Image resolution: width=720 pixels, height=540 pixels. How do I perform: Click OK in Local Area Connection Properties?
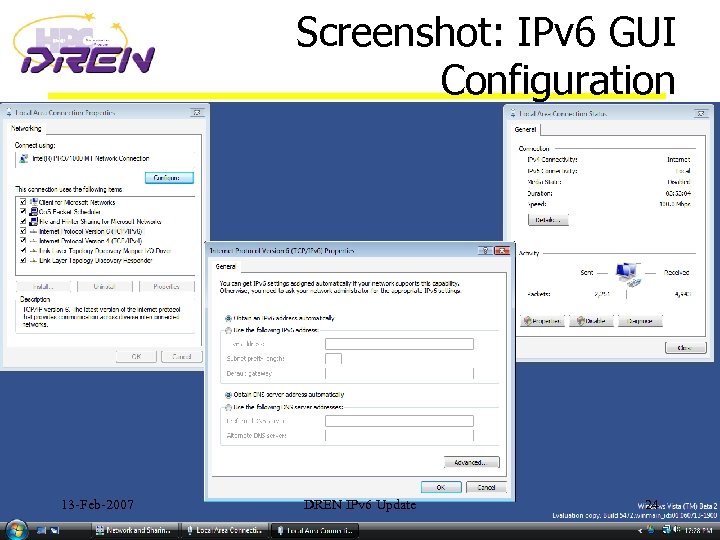(136, 356)
